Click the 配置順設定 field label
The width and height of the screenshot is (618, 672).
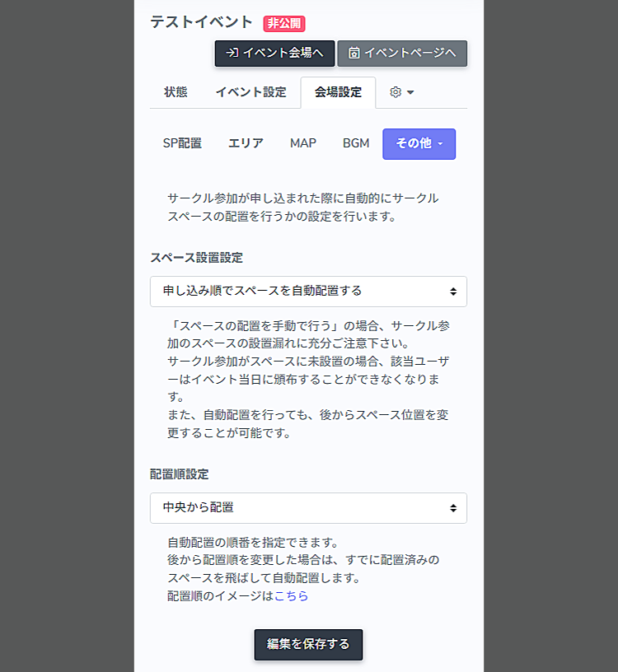click(179, 474)
